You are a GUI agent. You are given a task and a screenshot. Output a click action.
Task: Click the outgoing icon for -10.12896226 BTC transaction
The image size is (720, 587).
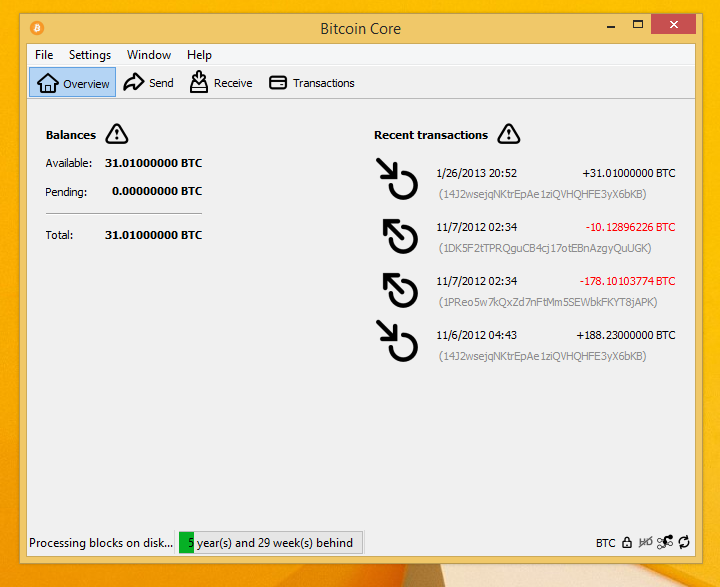tap(400, 236)
